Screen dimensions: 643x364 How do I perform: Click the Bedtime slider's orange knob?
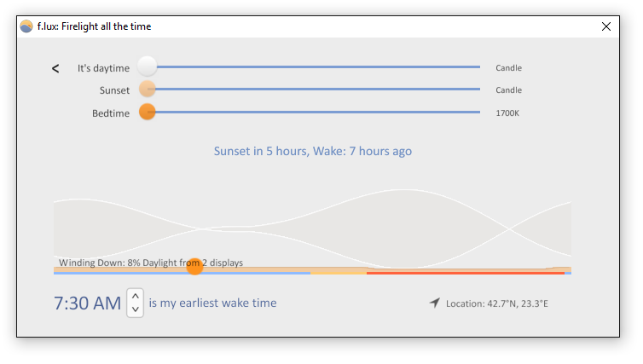(x=148, y=112)
